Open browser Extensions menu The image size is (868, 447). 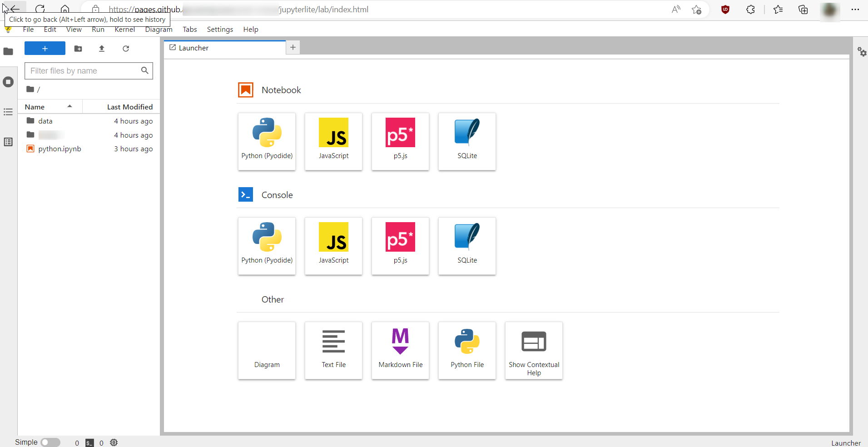[x=750, y=10]
